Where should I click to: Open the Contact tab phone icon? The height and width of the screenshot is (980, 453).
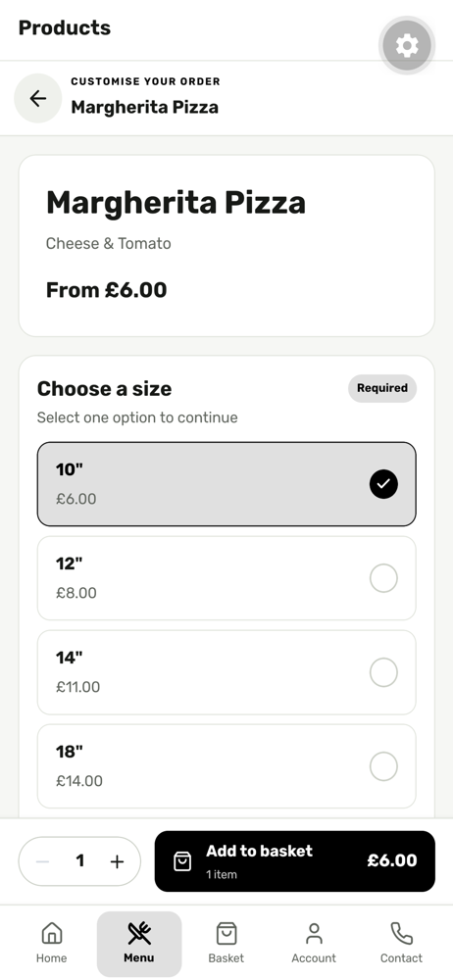pyautogui.click(x=401, y=934)
